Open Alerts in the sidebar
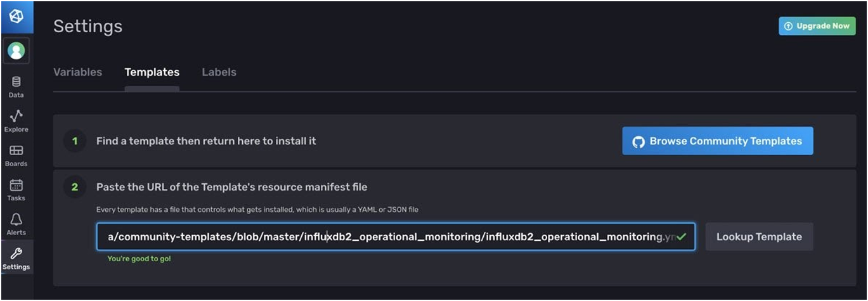The height and width of the screenshot is (301, 868). tap(16, 224)
